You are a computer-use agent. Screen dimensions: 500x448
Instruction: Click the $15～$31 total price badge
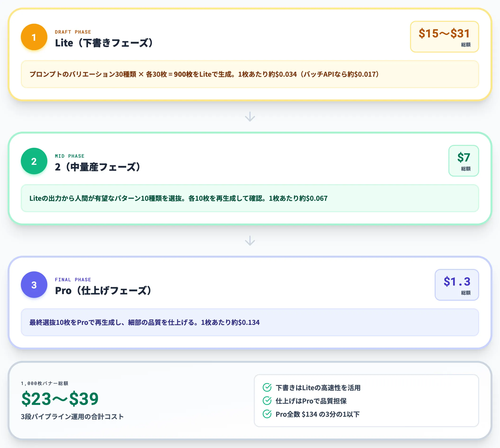444,37
